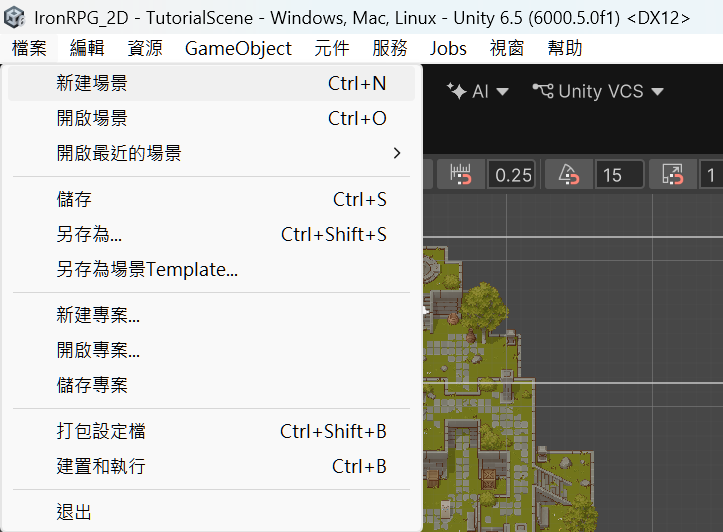Open the GameObject menu
The width and height of the screenshot is (723, 532).
(238, 48)
